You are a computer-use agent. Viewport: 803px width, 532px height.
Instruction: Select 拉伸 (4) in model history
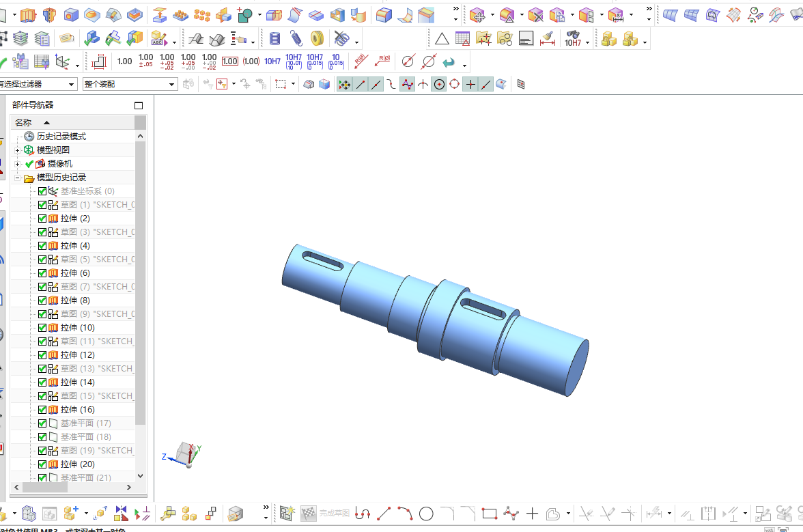point(75,246)
